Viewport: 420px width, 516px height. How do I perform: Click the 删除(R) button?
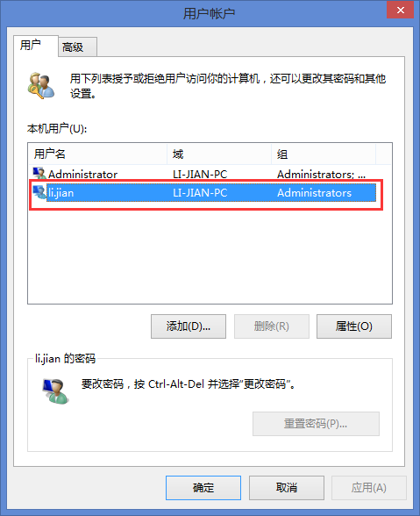(272, 326)
